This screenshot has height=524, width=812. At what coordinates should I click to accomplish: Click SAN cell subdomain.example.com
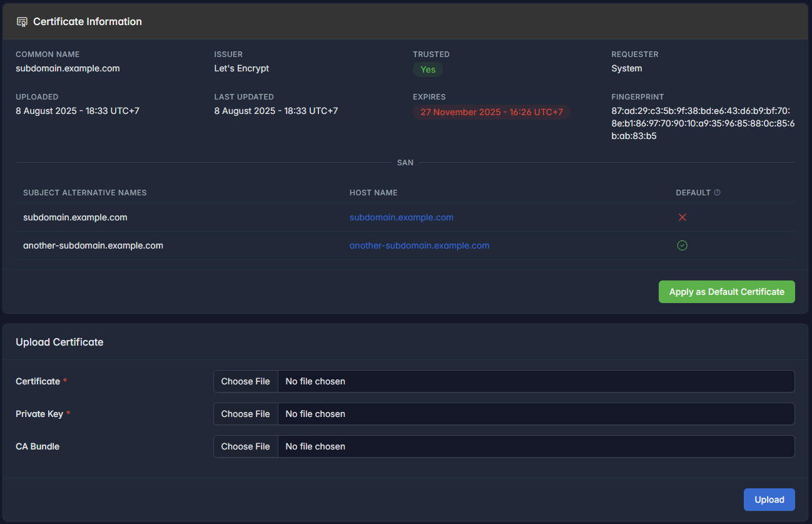[75, 217]
